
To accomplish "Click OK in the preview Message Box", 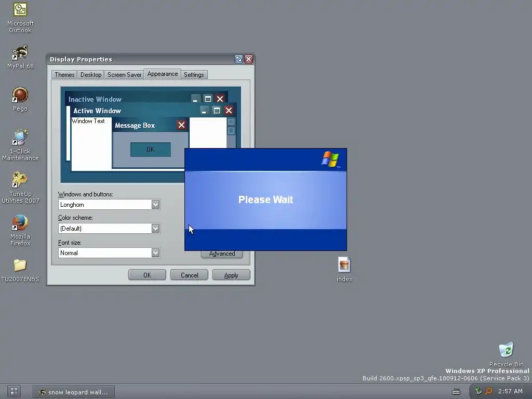I will [151, 150].
